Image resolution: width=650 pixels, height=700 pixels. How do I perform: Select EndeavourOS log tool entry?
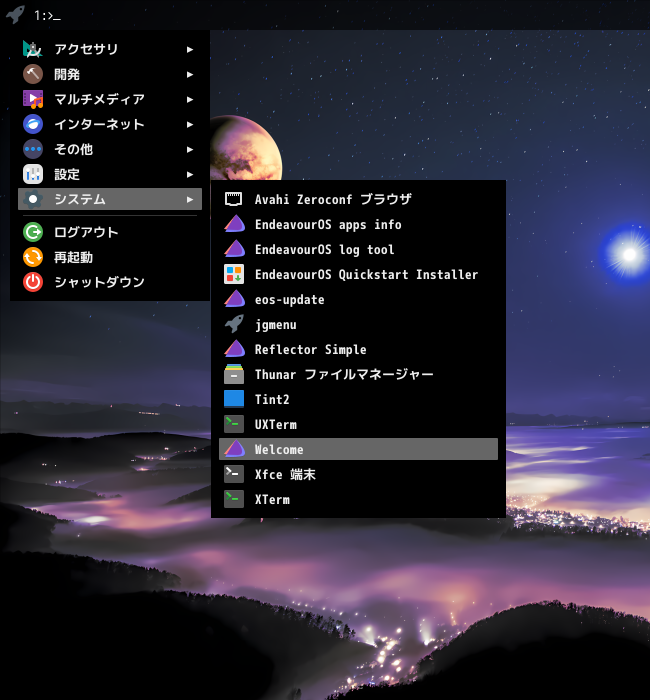358,249
